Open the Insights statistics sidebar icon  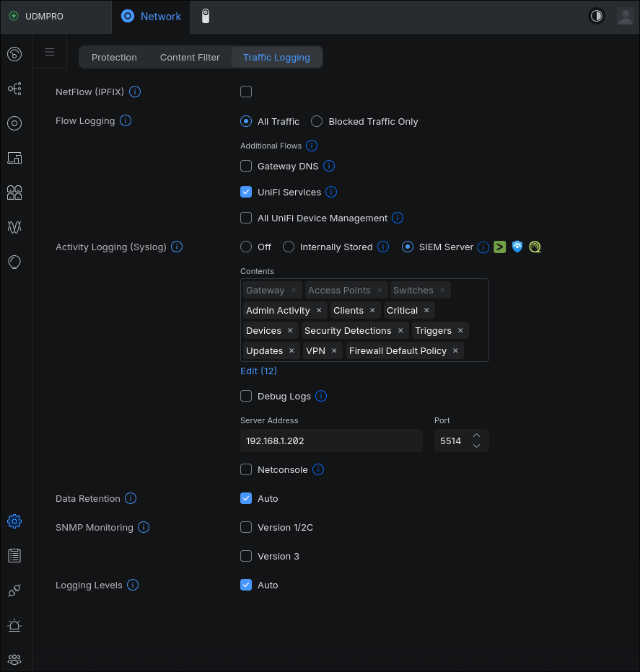(x=14, y=227)
